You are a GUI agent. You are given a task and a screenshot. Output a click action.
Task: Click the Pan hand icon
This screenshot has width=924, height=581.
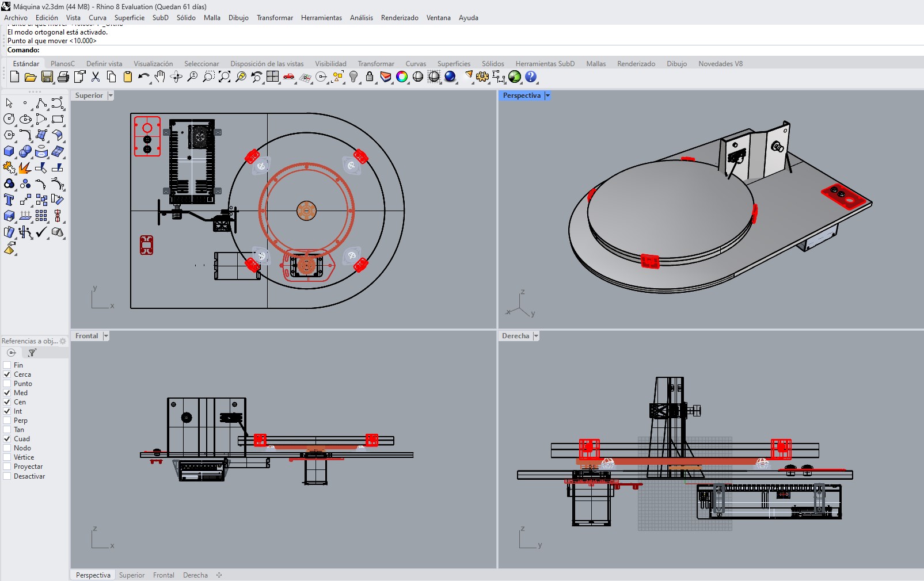[160, 77]
